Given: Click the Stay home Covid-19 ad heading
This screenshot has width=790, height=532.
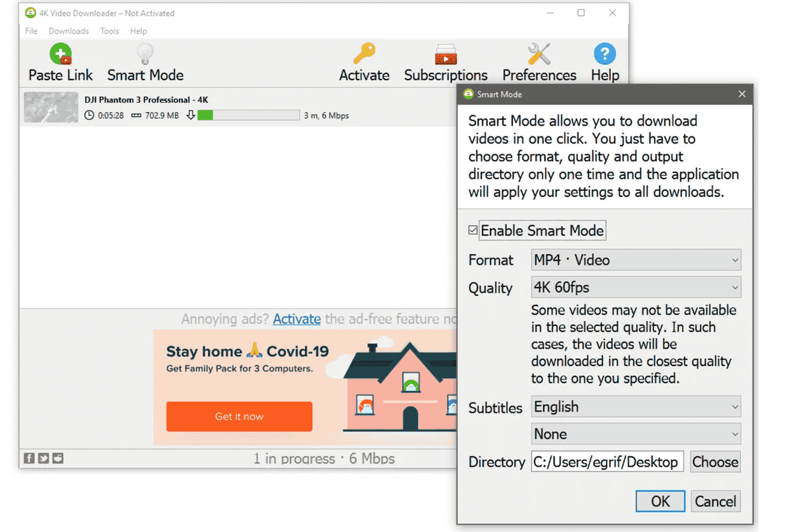Looking at the screenshot, I should [x=248, y=351].
